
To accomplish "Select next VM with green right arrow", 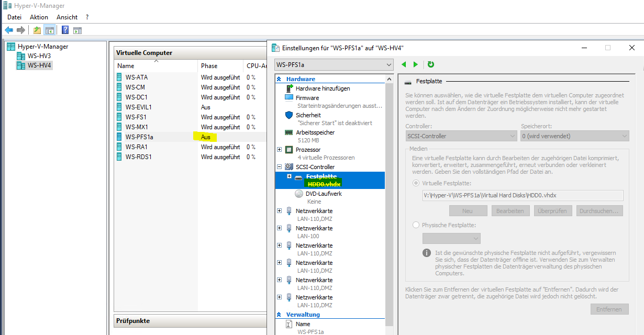I will click(416, 64).
